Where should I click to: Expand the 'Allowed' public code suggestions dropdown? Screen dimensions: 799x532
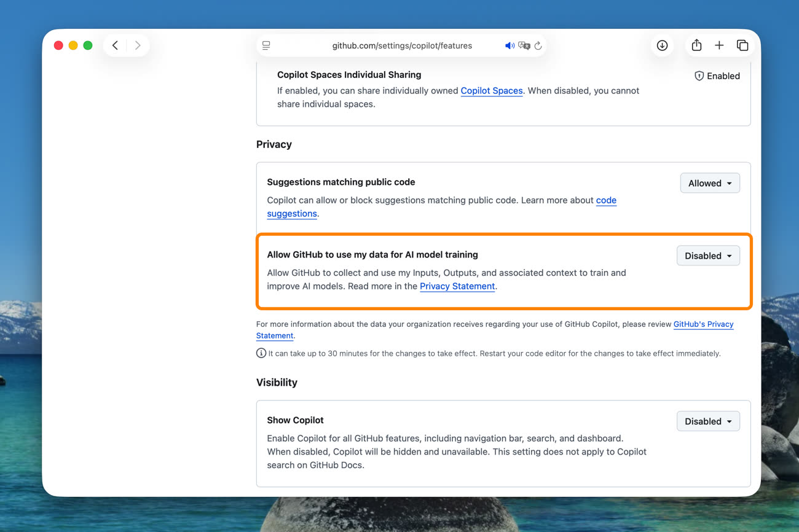point(710,183)
